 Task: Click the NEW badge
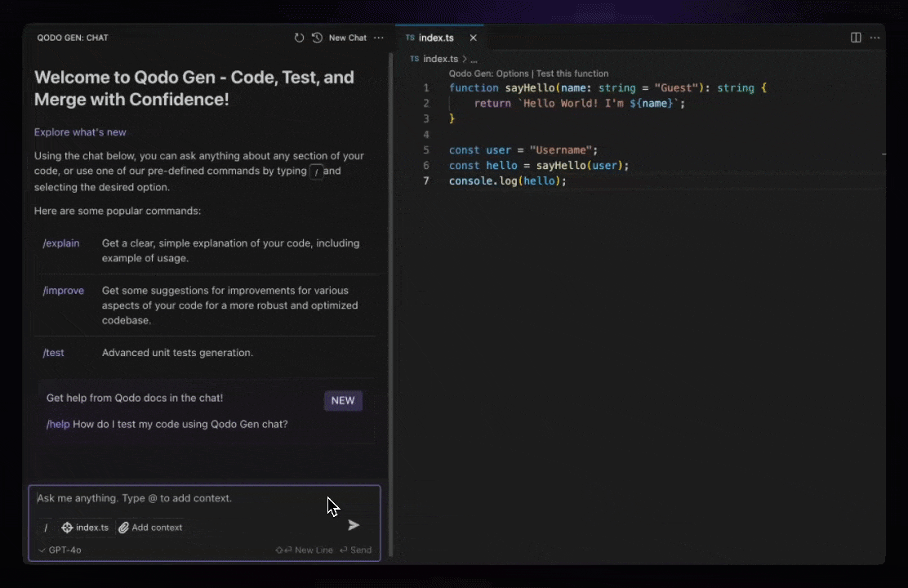[x=343, y=400]
